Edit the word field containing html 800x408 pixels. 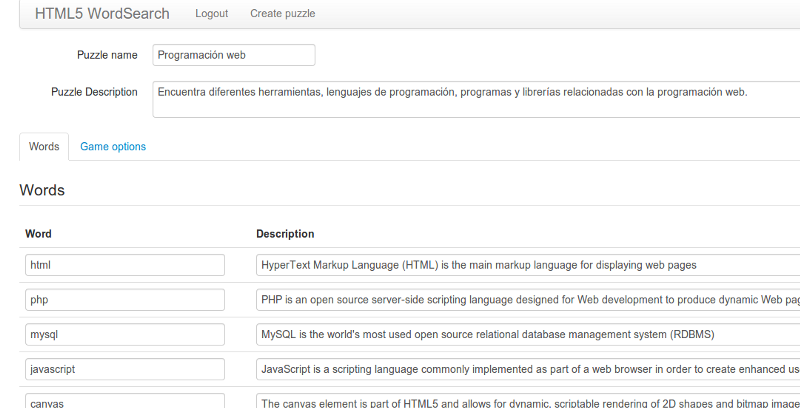(125, 265)
